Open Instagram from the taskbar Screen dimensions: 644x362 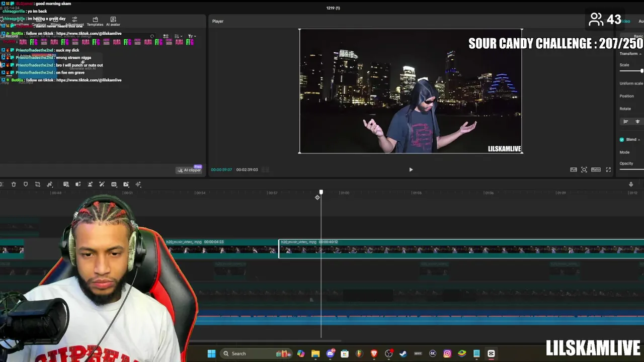pyautogui.click(x=447, y=353)
